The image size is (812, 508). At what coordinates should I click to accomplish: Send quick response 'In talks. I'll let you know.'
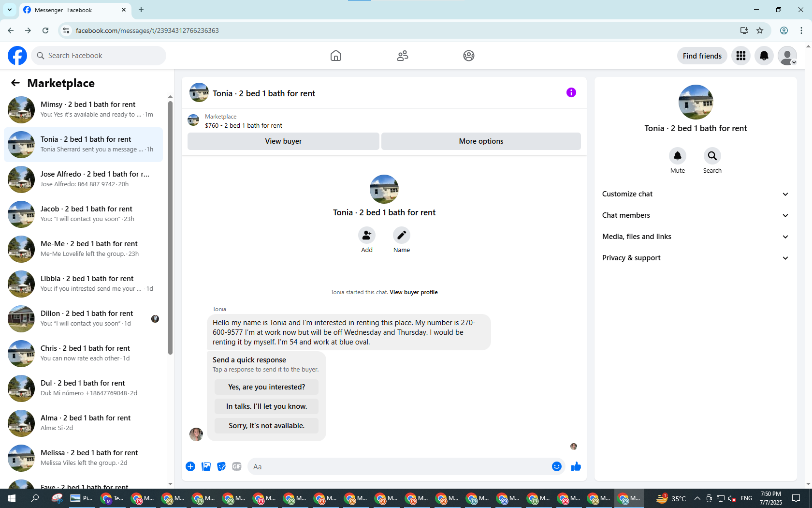click(266, 406)
